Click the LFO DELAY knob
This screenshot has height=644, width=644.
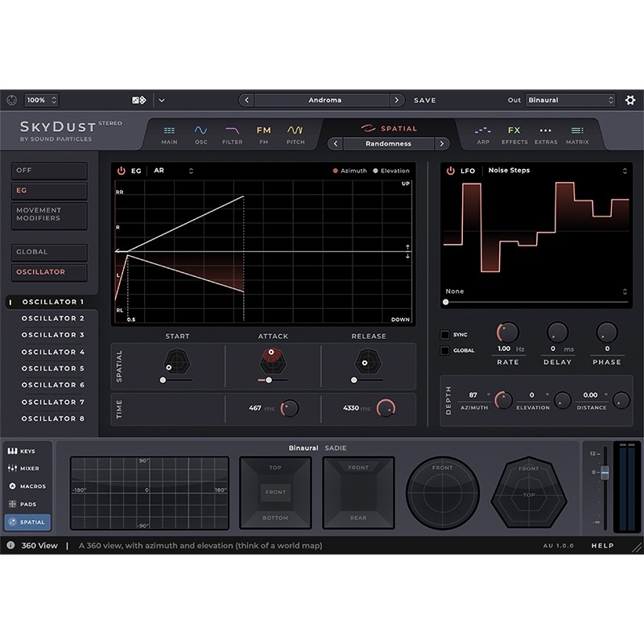tap(557, 332)
